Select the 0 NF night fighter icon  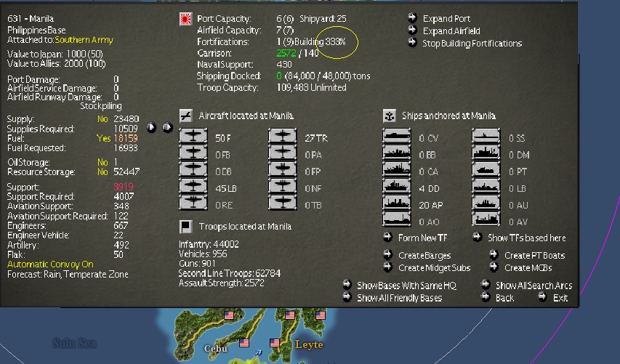pyautogui.click(x=282, y=186)
